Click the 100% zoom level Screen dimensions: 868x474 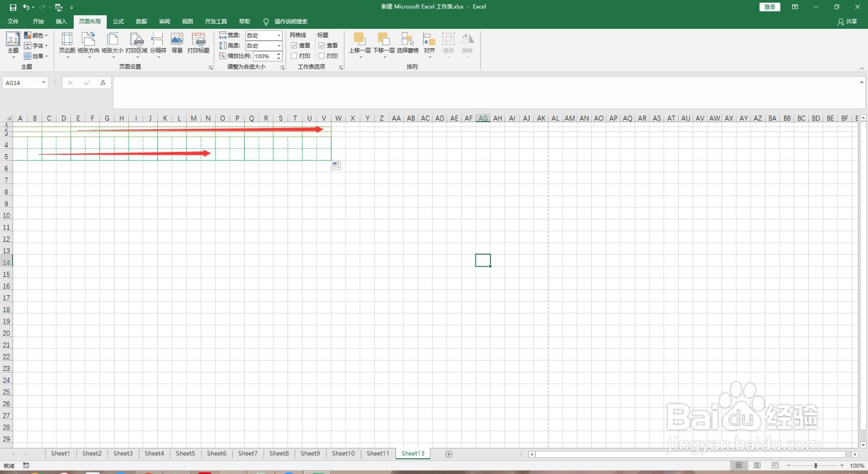pos(857,466)
